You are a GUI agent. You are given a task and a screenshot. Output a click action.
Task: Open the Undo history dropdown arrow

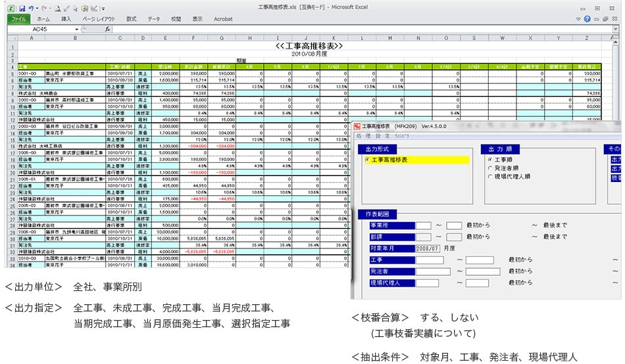[37, 8]
